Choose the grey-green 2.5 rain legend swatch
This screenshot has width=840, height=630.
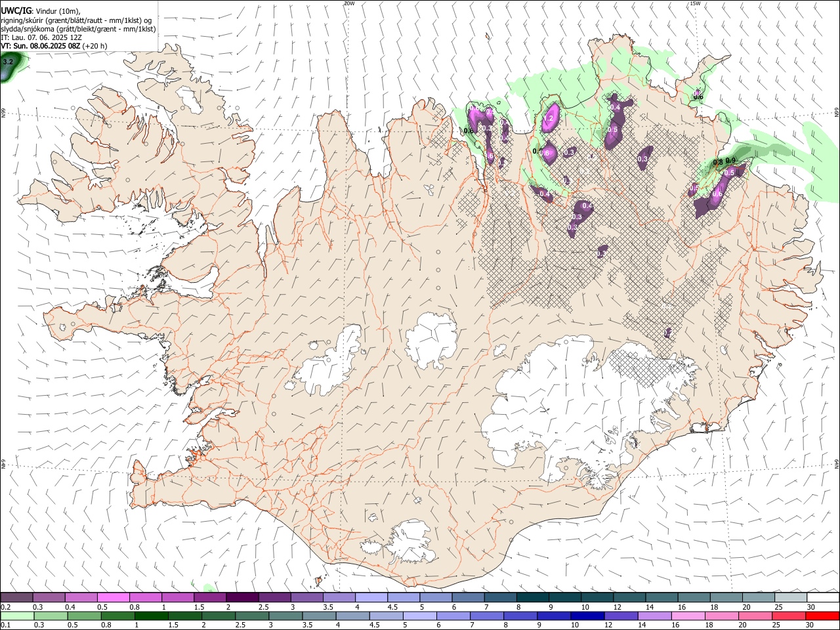251,616
